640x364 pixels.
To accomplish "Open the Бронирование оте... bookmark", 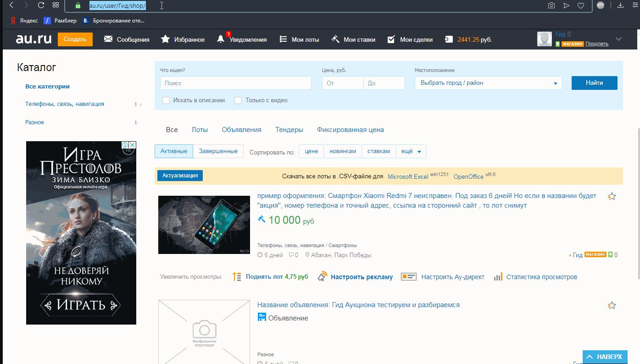I will click(x=113, y=21).
